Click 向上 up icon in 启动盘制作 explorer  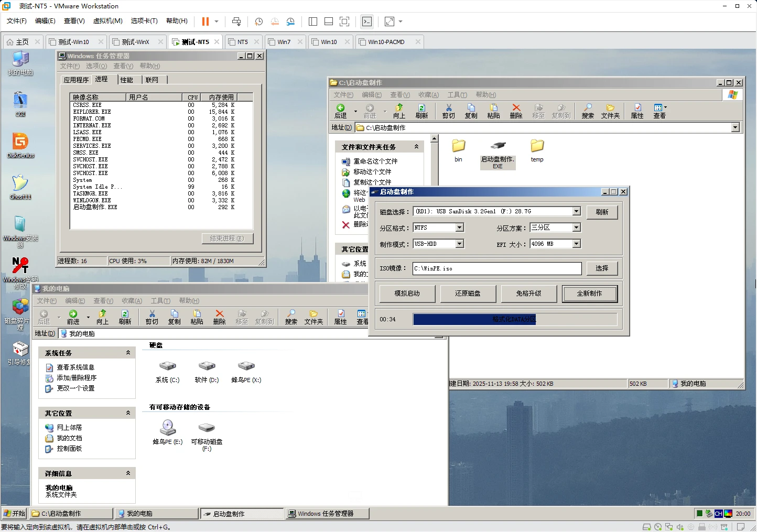click(399, 111)
